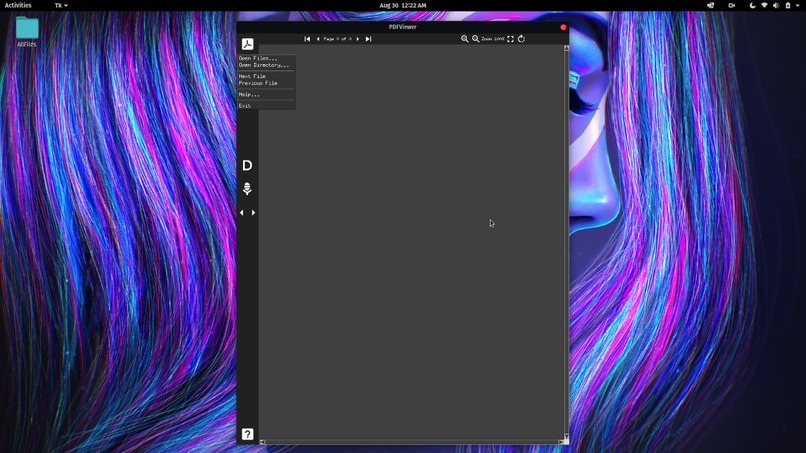806x453 pixels.
Task: Rotate the page using the rotate icon
Action: [x=521, y=39]
